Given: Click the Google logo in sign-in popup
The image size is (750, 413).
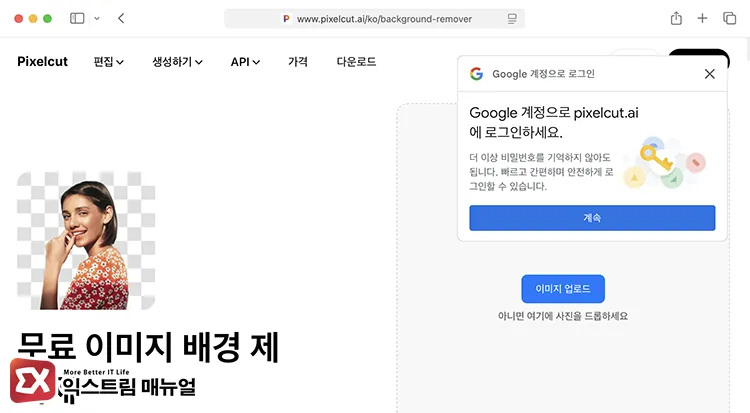Looking at the screenshot, I should point(476,74).
